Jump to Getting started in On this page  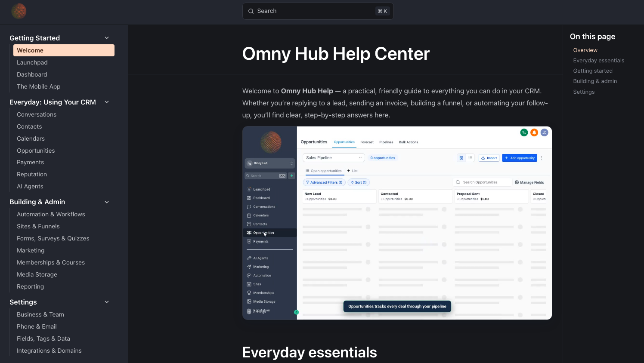click(x=593, y=71)
